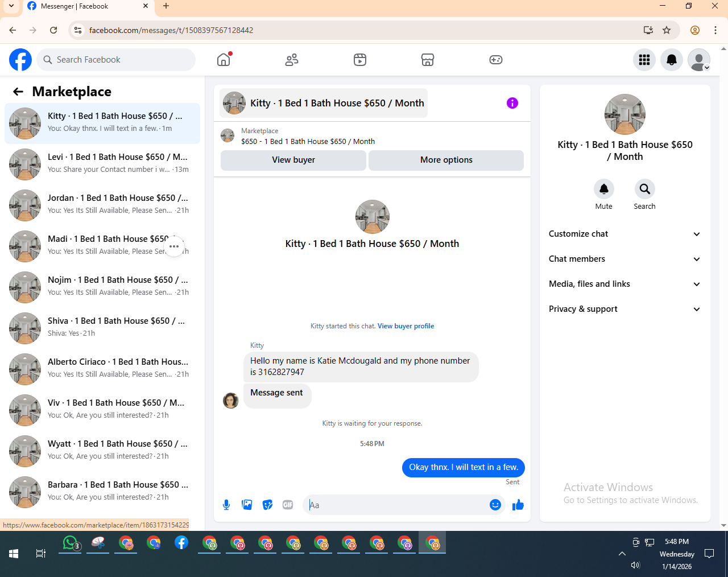728x577 pixels.
Task: Expand the Customize chat section
Action: click(624, 234)
